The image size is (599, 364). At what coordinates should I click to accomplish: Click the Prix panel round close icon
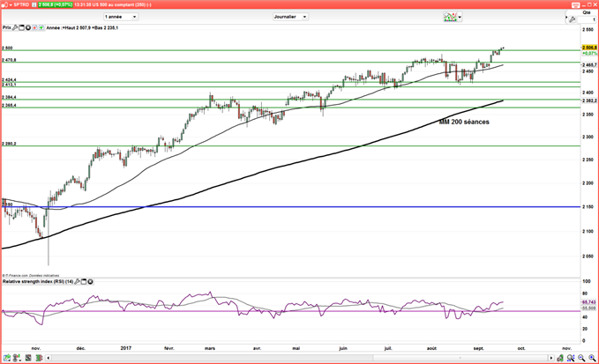coord(28,27)
